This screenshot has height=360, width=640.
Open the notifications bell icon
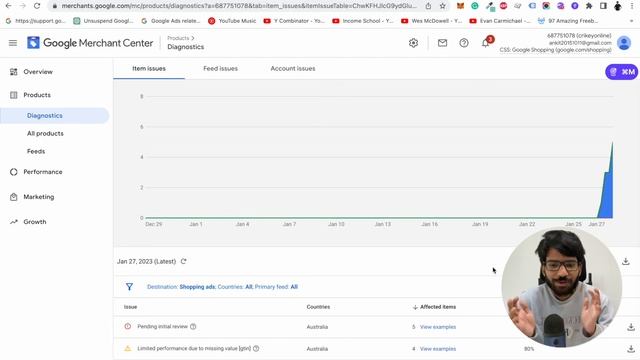tap(486, 43)
